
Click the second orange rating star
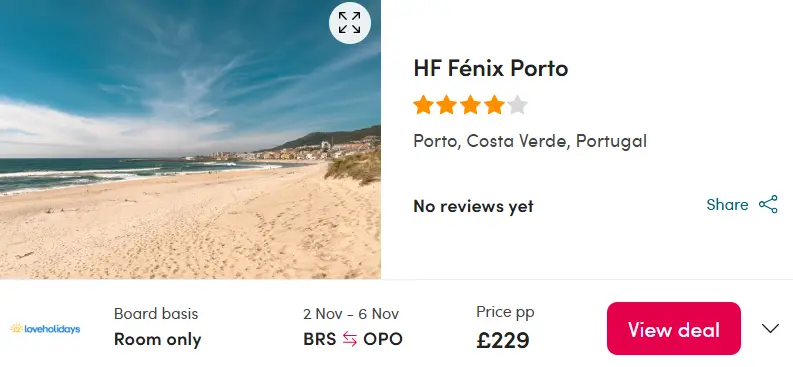(447, 105)
